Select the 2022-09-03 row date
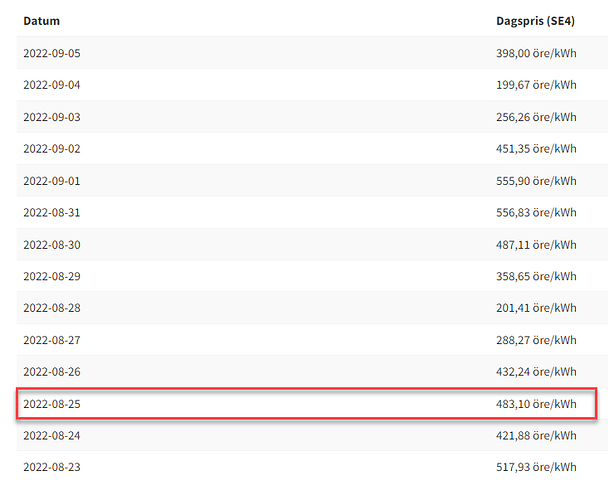The width and height of the screenshot is (608, 500). click(52, 117)
